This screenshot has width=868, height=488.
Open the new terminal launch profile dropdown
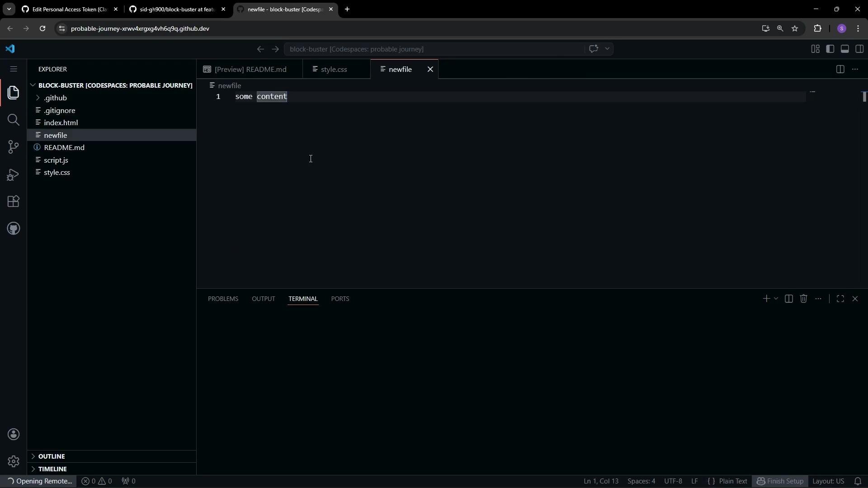pyautogui.click(x=776, y=299)
